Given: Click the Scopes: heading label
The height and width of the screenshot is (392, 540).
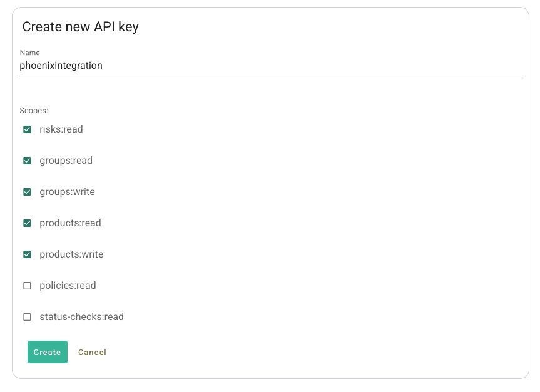Looking at the screenshot, I should pyautogui.click(x=34, y=111).
